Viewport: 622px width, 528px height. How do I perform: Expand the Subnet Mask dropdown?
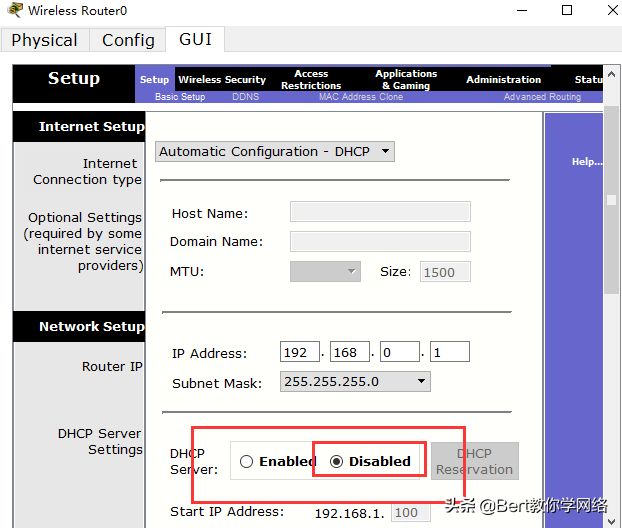click(x=355, y=382)
